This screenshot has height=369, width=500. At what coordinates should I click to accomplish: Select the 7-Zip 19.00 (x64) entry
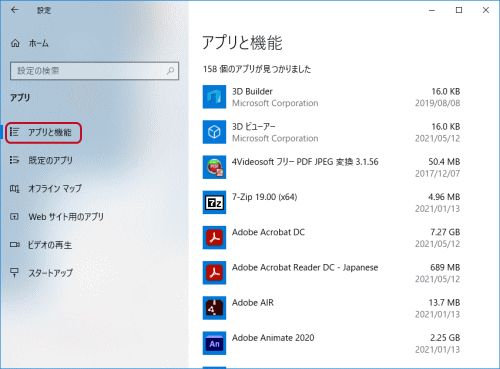265,197
